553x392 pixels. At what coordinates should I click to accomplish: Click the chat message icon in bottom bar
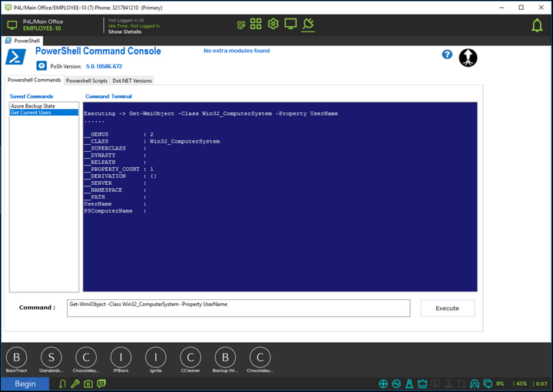coord(101,384)
